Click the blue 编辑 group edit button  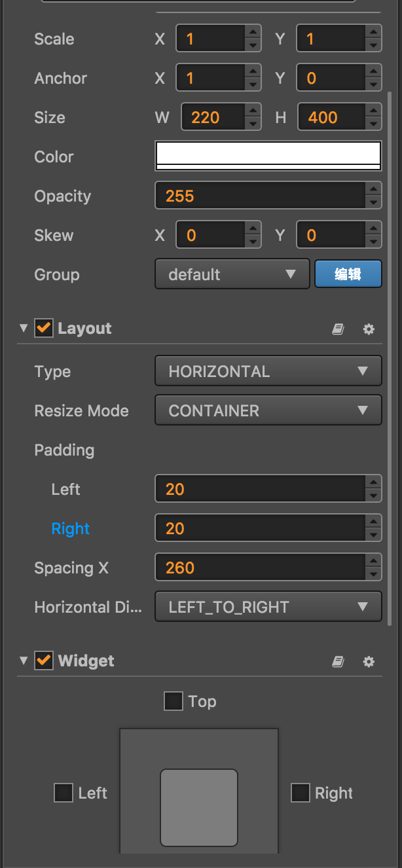click(x=348, y=274)
